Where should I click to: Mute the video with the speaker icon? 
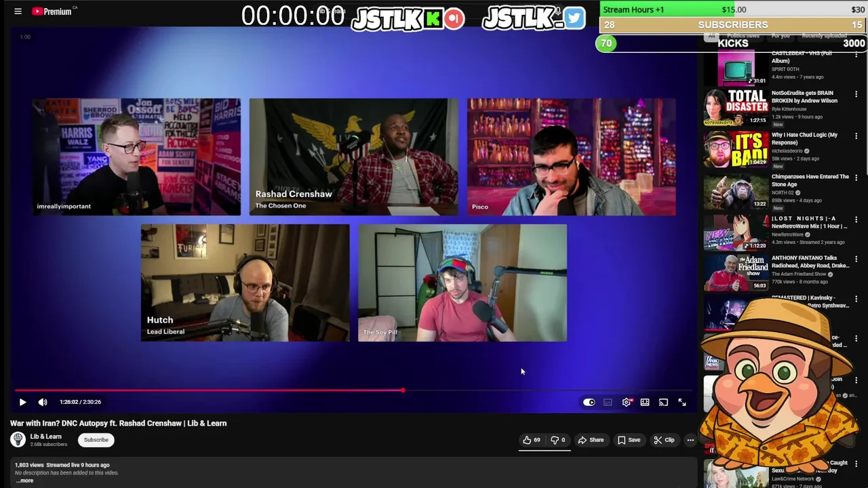[x=43, y=402]
